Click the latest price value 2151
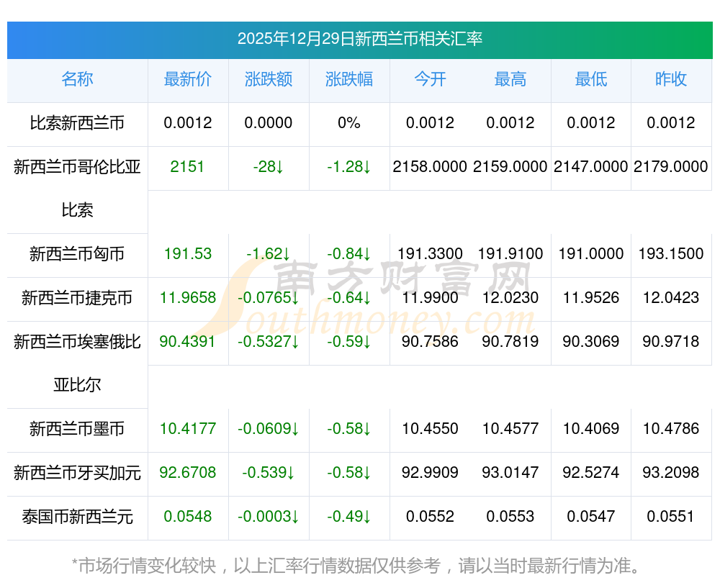Image resolution: width=720 pixels, height=588 pixels. [188, 167]
